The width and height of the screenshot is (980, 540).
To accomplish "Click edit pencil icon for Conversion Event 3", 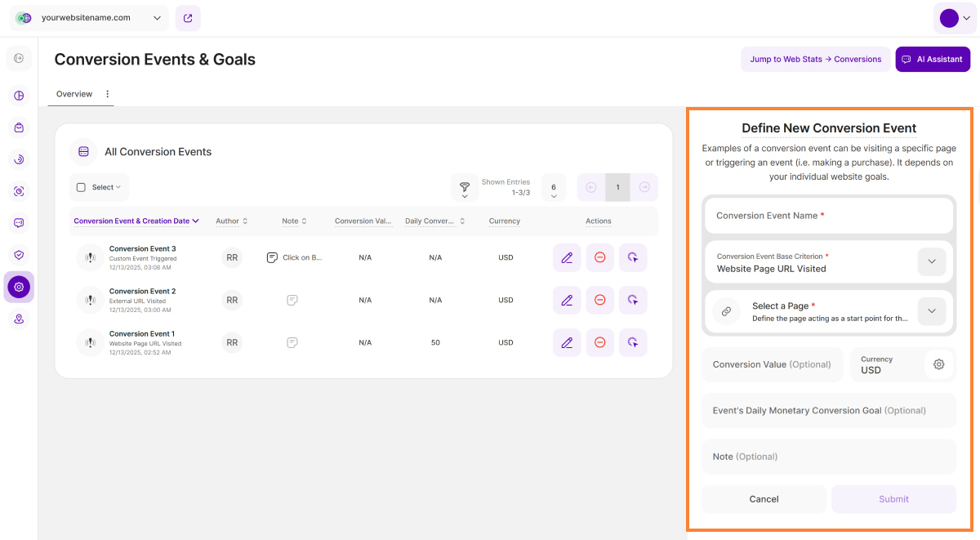I will click(567, 257).
